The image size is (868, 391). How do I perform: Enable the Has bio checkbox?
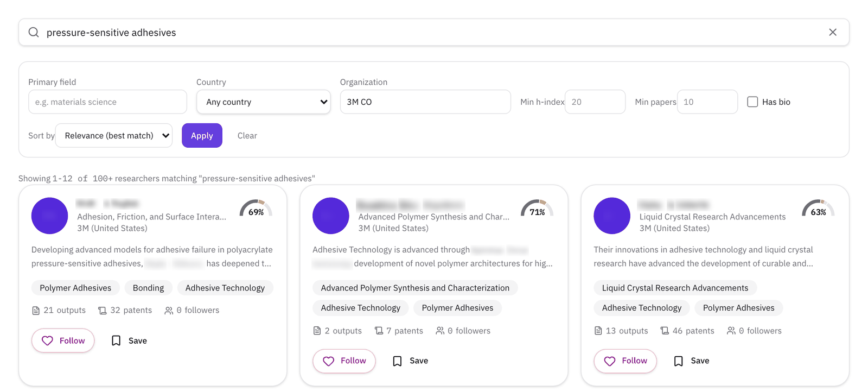pos(752,102)
